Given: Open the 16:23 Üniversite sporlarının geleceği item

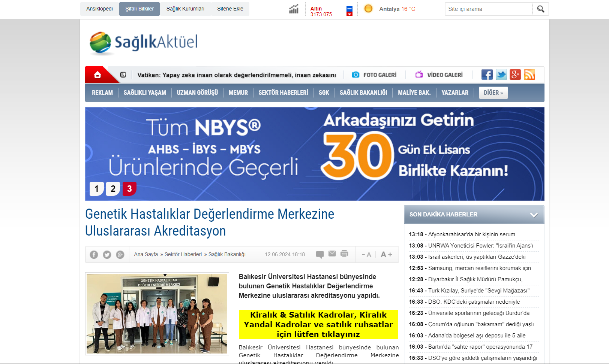Looking at the screenshot, I should click(469, 313).
